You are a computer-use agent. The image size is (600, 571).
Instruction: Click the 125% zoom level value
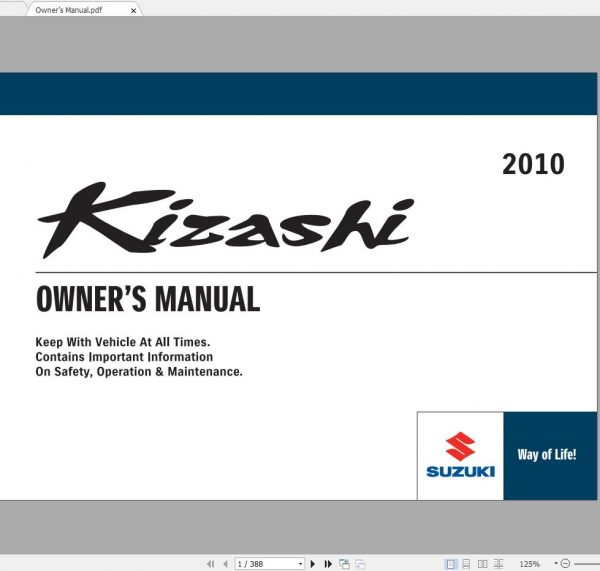click(530, 564)
